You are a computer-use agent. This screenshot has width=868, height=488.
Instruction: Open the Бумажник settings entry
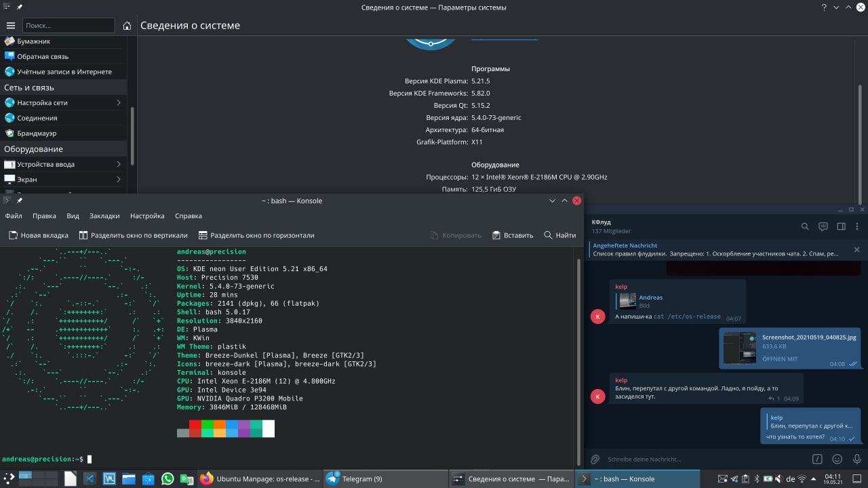[x=64, y=41]
